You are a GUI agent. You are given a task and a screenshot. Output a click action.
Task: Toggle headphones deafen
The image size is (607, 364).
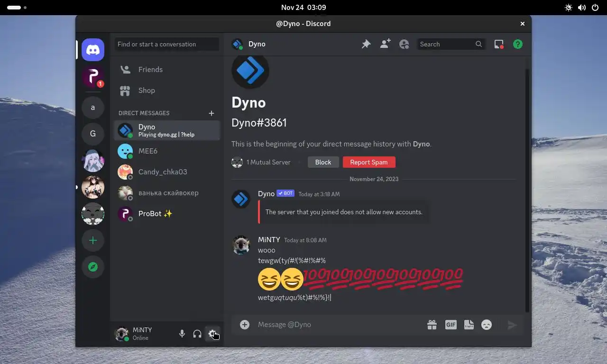(197, 334)
